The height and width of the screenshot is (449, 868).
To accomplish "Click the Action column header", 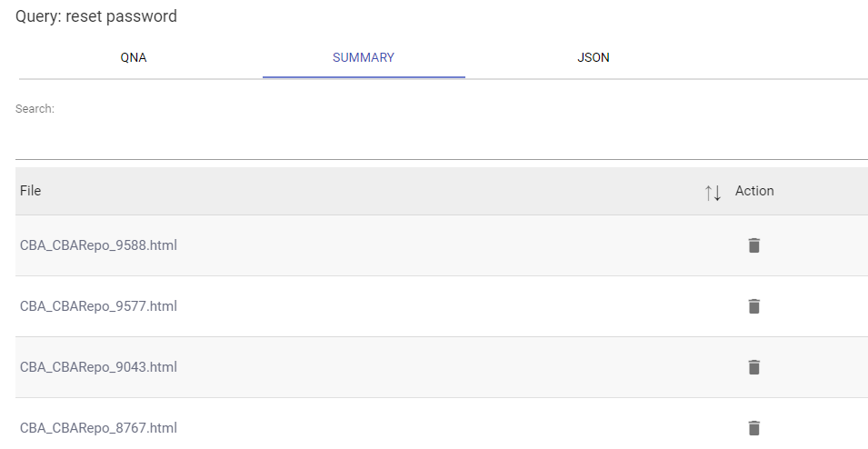I will (x=754, y=191).
